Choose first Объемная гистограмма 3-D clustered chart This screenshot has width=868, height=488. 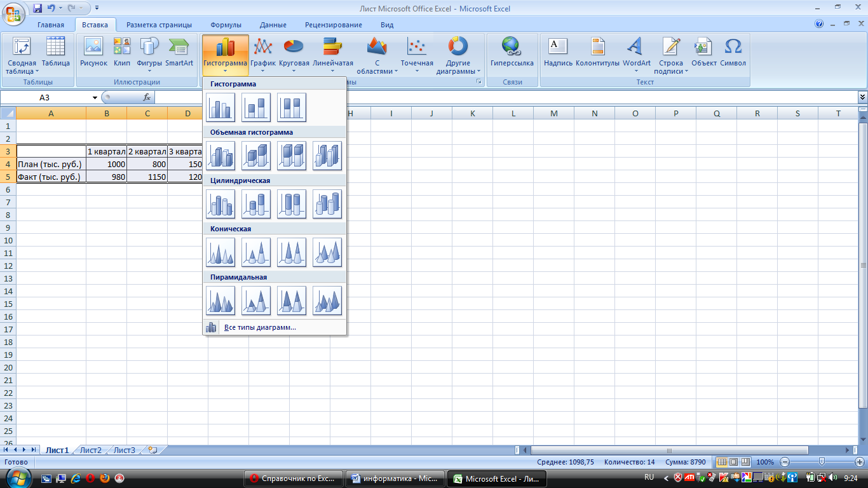220,155
